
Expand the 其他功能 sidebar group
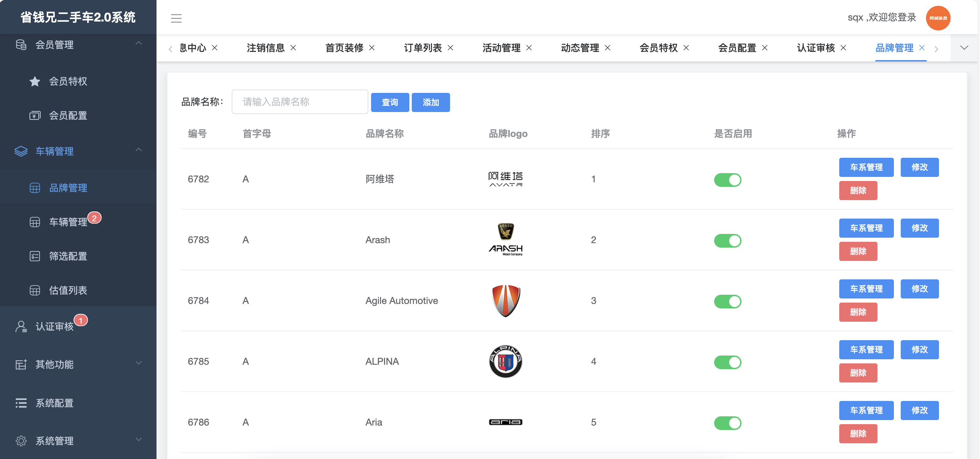[x=139, y=363]
